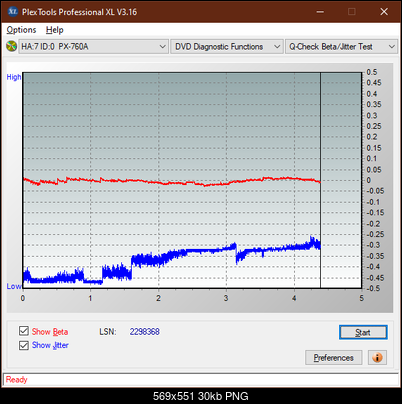The height and width of the screenshot is (404, 402).
Task: Open the DVD Diagnostic Functions dropdown
Action: coord(227,47)
